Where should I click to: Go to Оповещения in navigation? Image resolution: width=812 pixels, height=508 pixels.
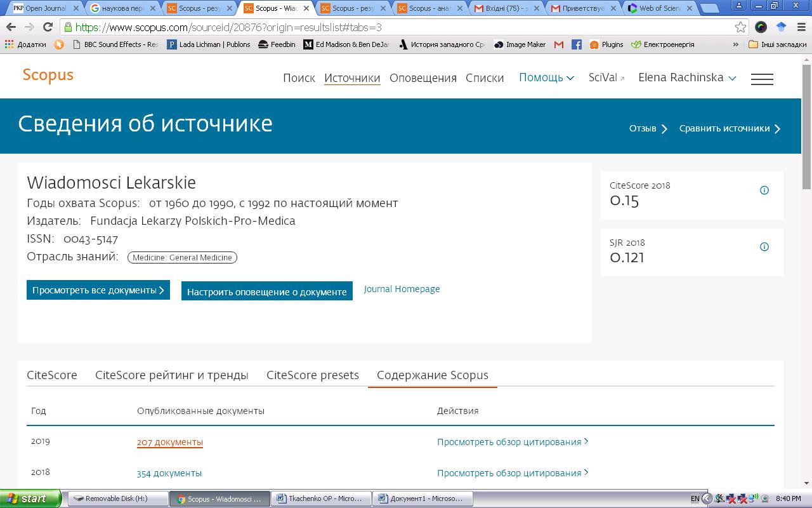pos(423,77)
